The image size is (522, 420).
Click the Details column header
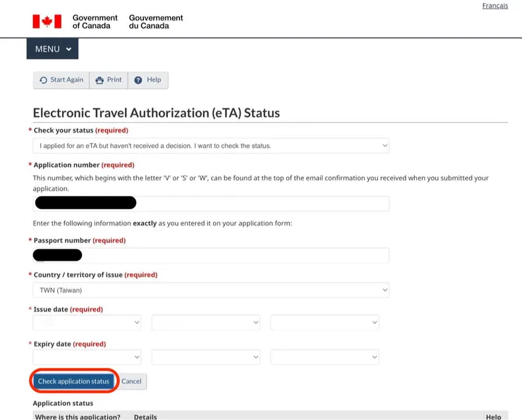tap(145, 416)
